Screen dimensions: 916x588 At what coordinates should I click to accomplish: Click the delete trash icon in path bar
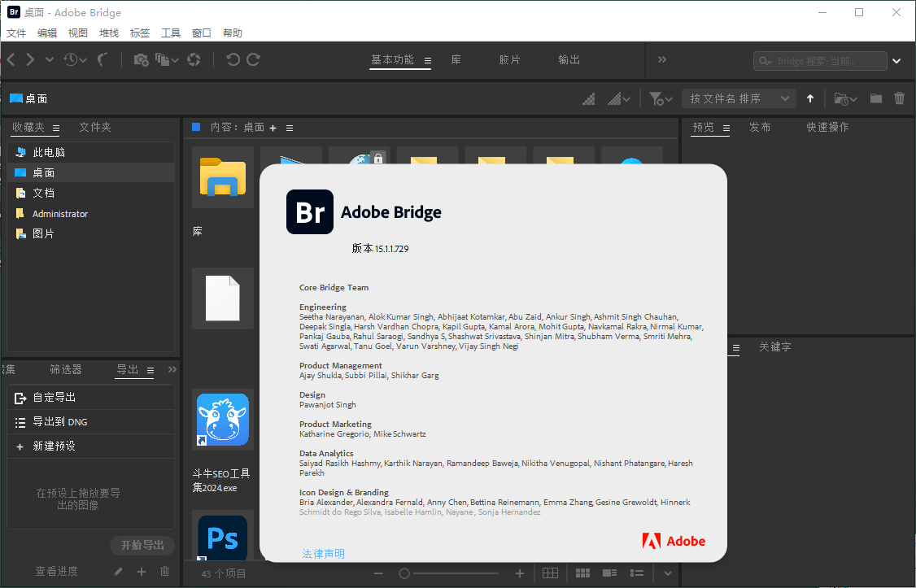point(900,98)
